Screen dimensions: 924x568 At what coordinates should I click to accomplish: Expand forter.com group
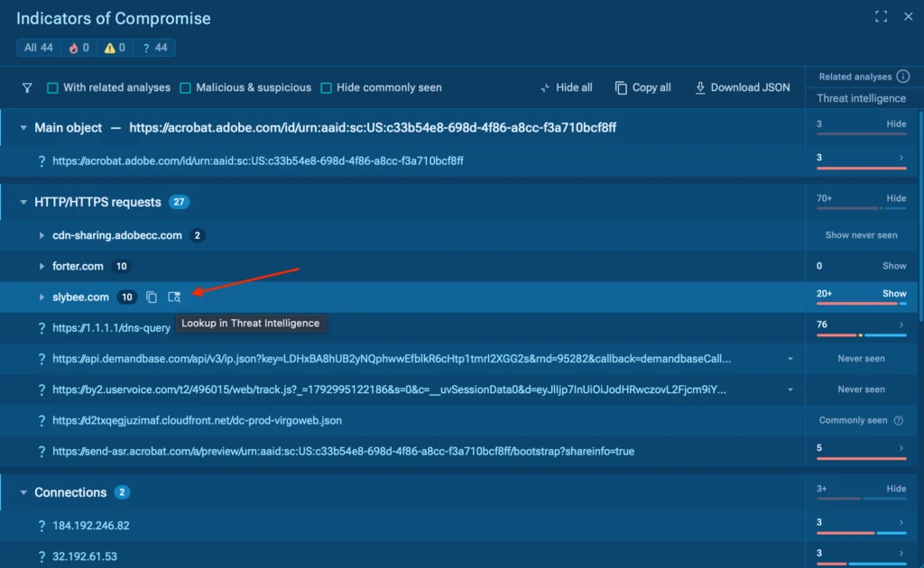pos(42,266)
